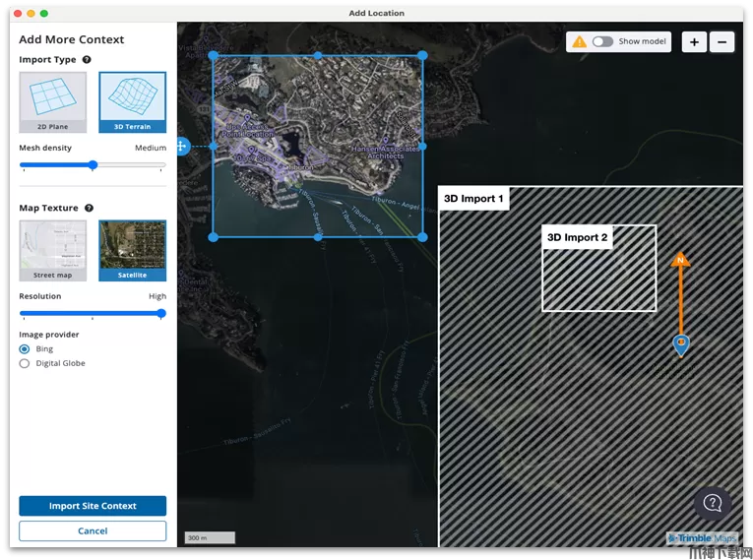Image resolution: width=753 pixels, height=560 pixels.
Task: Select Bing as image provider
Action: [25, 349]
